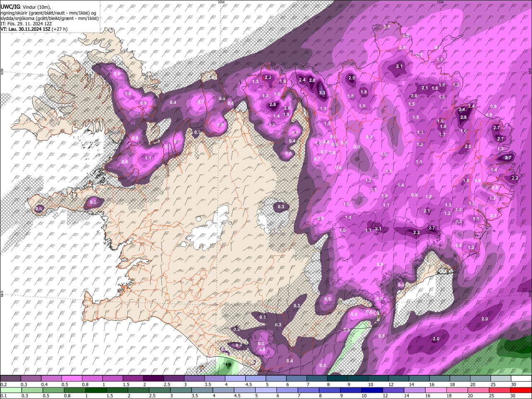This screenshot has height=399, width=532.
Task: Click the 20W longitude label
Action: (221, 2)
